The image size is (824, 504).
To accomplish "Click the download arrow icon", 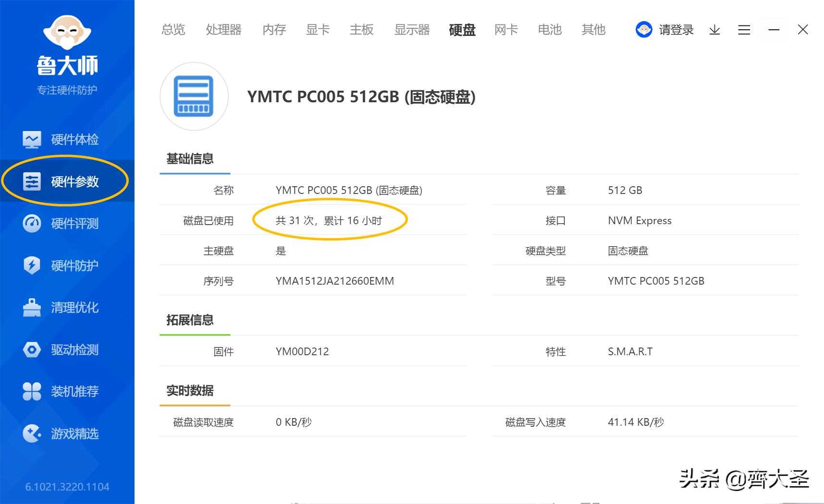I will pos(715,30).
